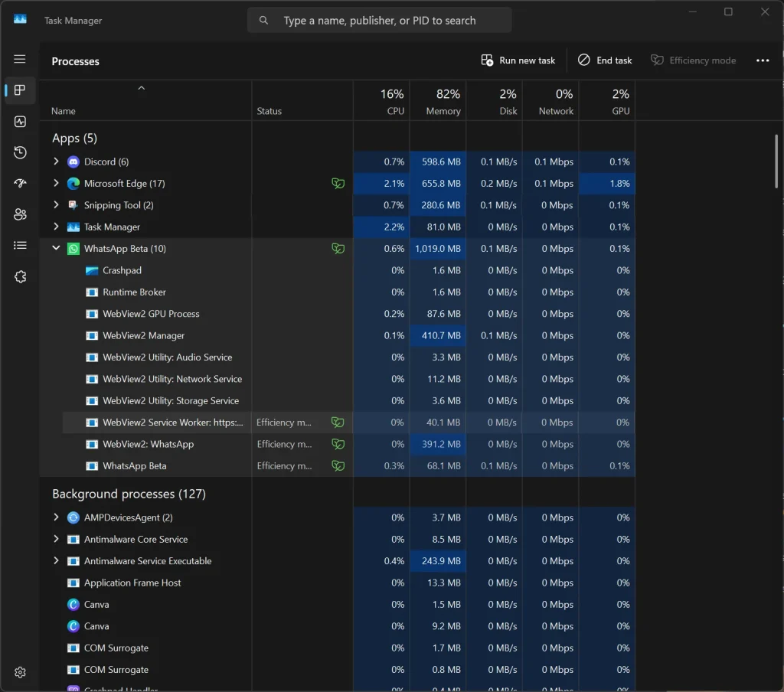The width and height of the screenshot is (784, 692).
Task: Select the Processes sidebar icon
Action: tap(20, 90)
